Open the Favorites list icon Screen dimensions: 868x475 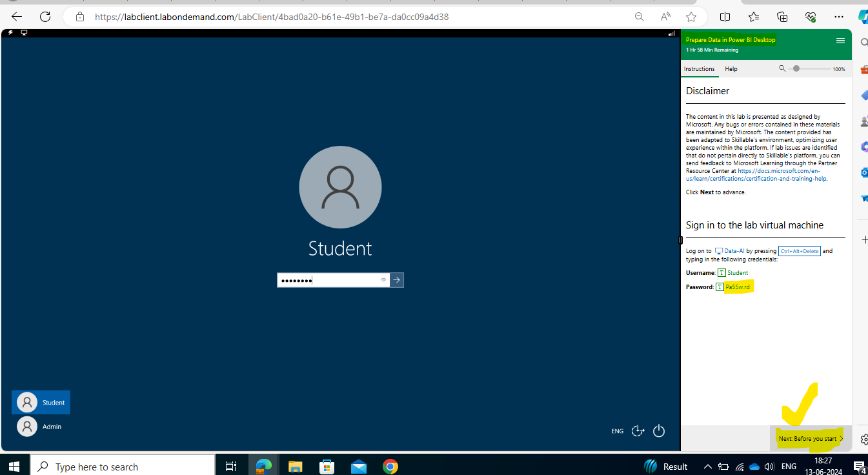pyautogui.click(x=754, y=17)
